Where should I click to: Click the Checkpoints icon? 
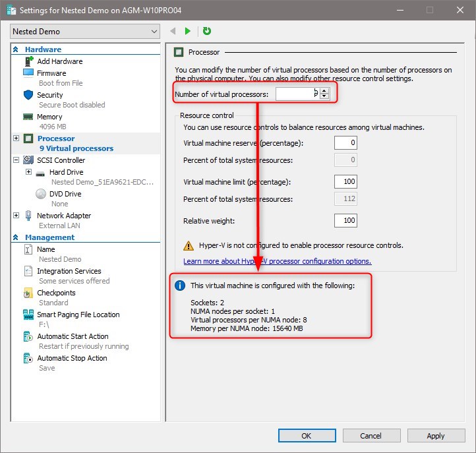pyautogui.click(x=28, y=293)
